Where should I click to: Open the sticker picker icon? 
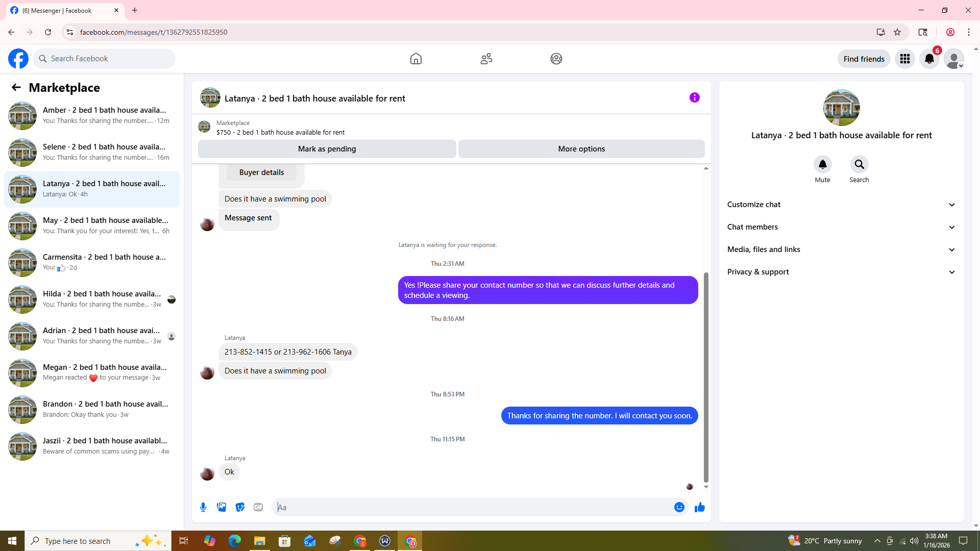point(240,507)
